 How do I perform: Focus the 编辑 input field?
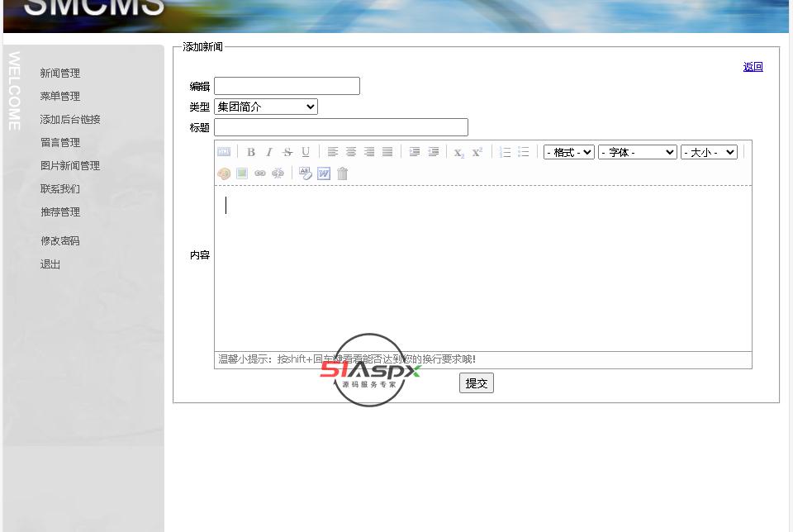click(x=287, y=86)
